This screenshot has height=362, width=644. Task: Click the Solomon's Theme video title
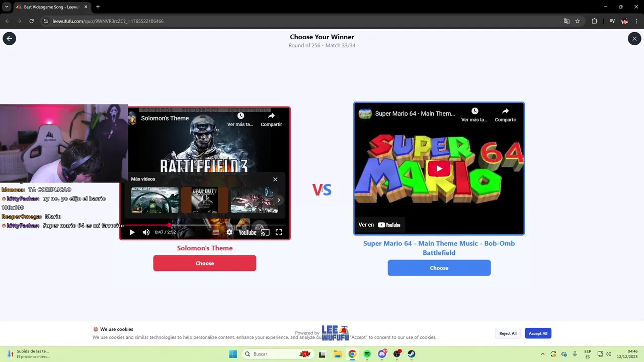click(165, 118)
